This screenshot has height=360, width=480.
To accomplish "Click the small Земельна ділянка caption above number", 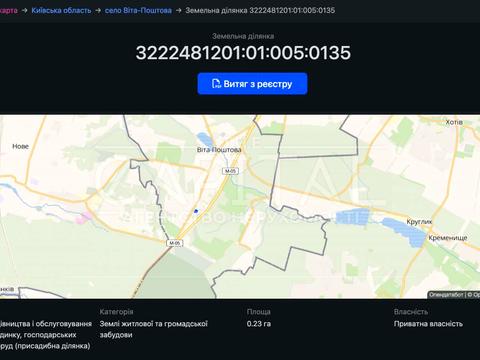I will (243, 36).
